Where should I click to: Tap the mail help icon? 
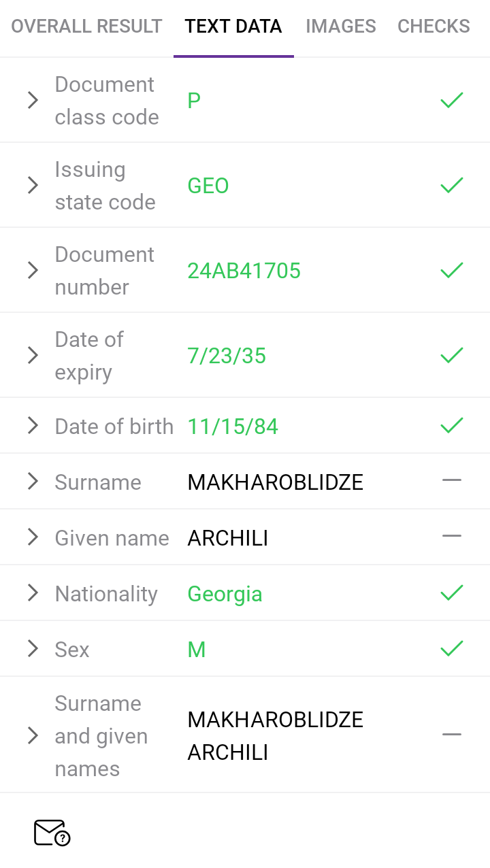[x=52, y=833]
